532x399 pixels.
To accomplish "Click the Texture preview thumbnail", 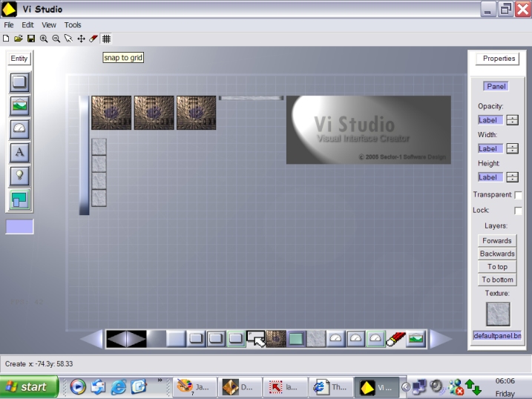I will coord(498,314).
